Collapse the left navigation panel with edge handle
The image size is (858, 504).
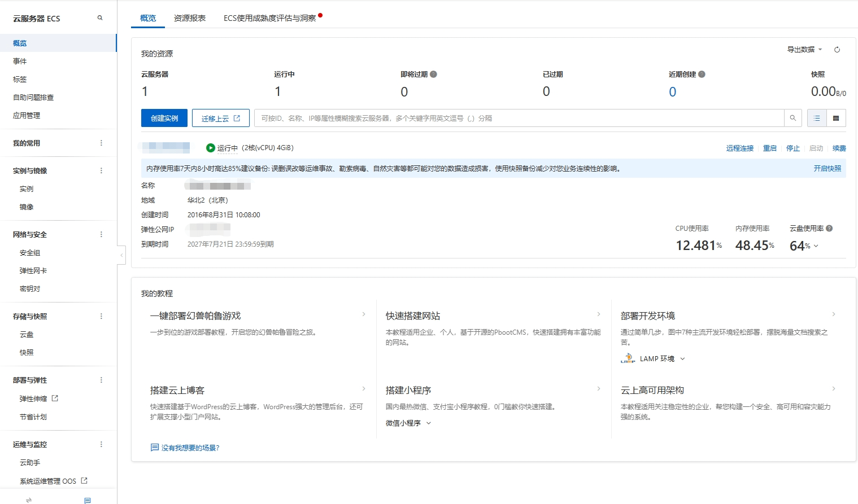[121, 255]
